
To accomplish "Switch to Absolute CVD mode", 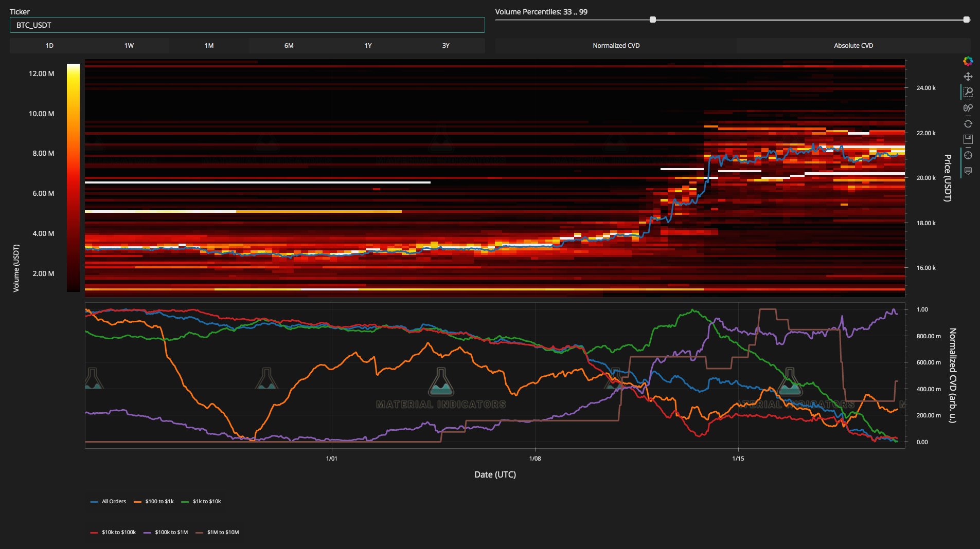I will (853, 46).
